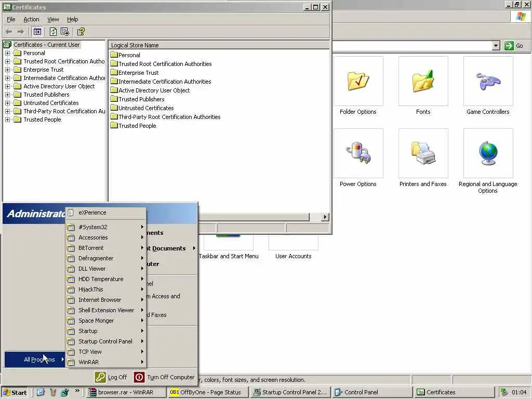Expand Intermediate Certification Authorities tree node
Screen dimensions: 532x399
tap(7, 78)
